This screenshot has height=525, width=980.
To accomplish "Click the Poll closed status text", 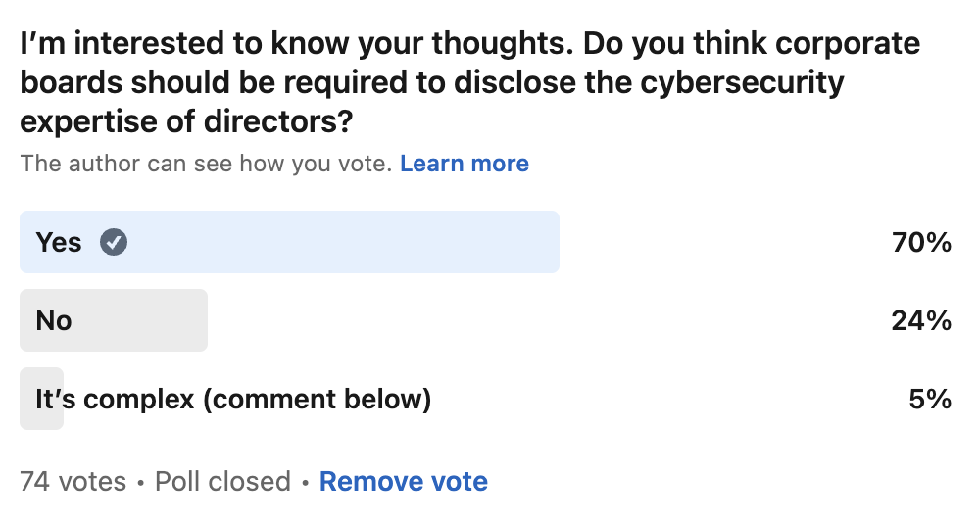I will pos(222,481).
